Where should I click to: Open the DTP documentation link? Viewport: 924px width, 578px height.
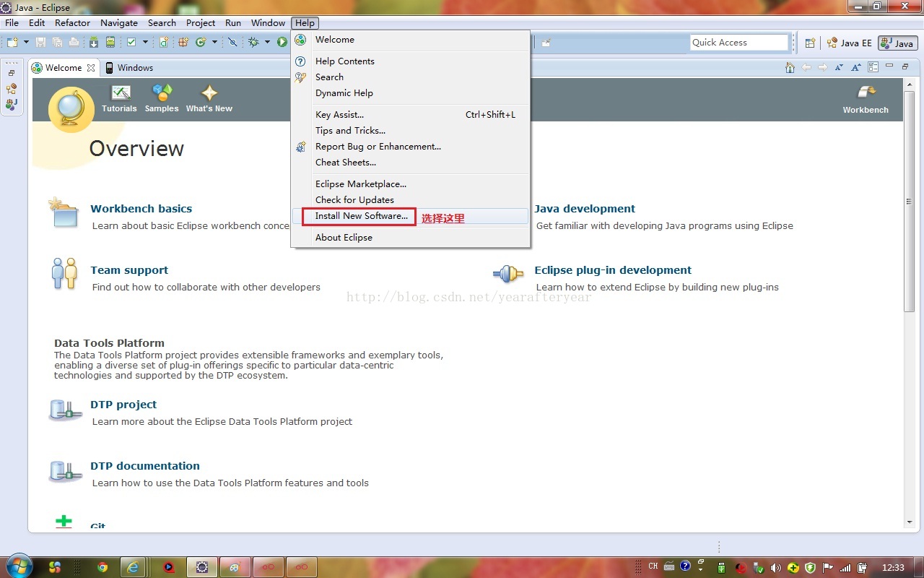145,466
